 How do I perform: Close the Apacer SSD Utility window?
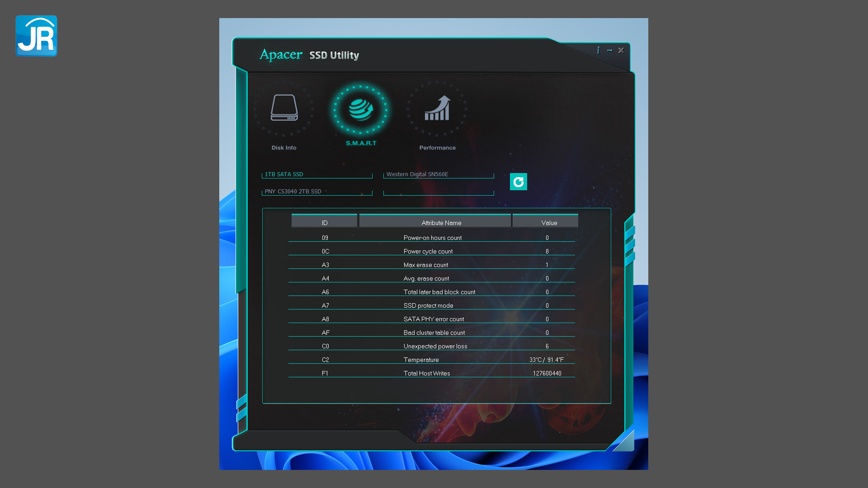(621, 50)
